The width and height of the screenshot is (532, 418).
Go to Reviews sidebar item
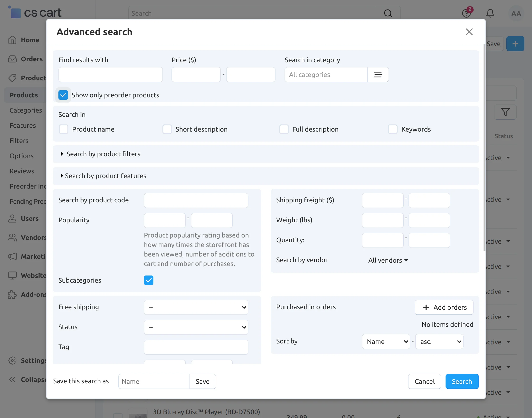[22, 171]
